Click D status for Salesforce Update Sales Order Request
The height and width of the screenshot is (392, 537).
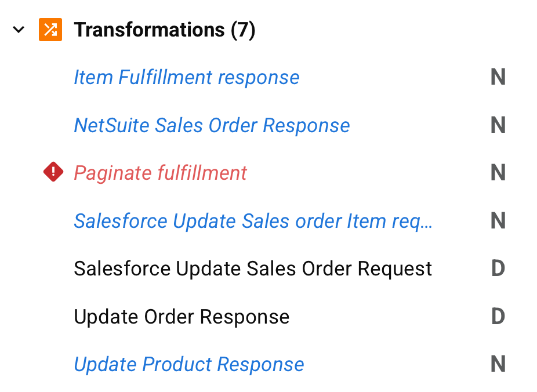pos(498,268)
